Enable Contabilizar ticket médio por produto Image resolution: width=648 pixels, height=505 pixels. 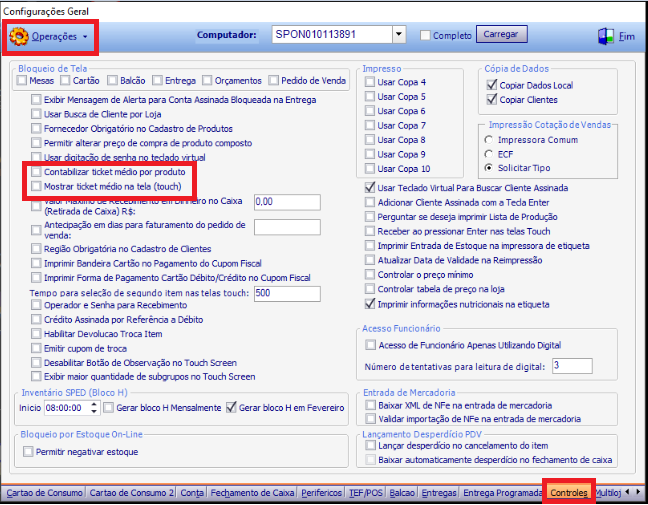[x=36, y=172]
